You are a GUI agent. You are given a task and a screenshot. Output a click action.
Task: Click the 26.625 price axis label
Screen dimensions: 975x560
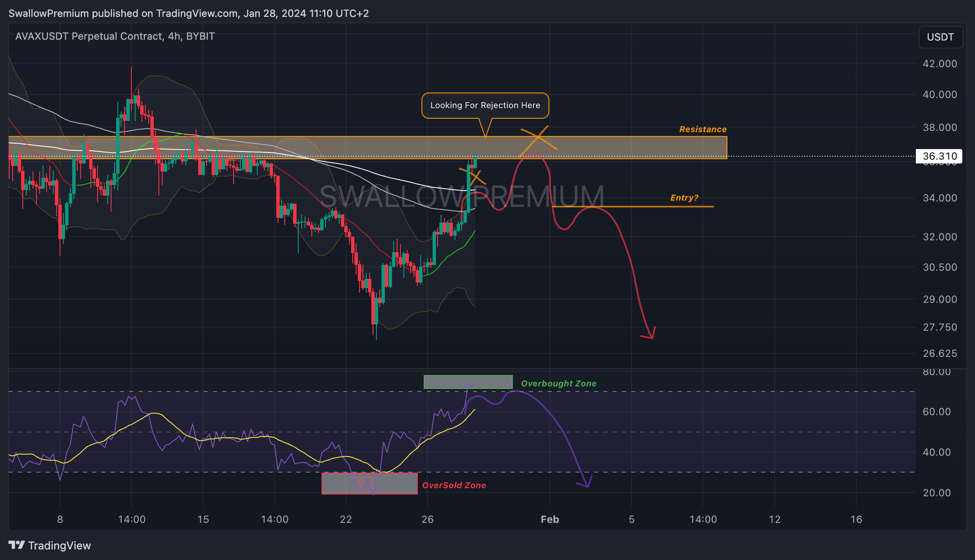coord(940,353)
